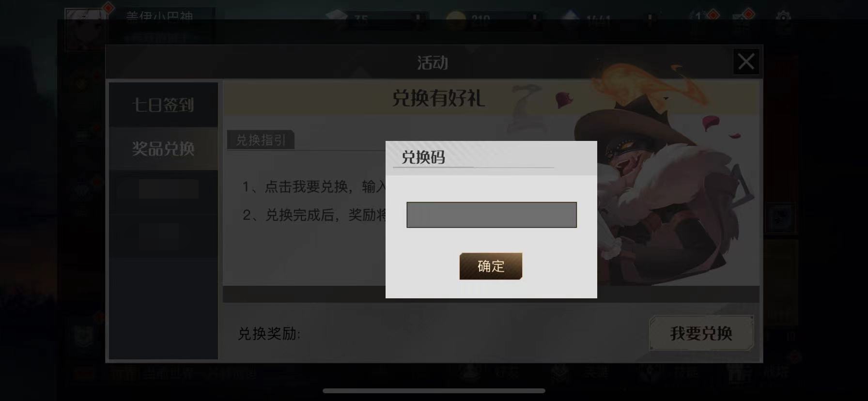868x401 pixels.
Task: Open the player avatar profile
Action: pyautogui.click(x=86, y=29)
